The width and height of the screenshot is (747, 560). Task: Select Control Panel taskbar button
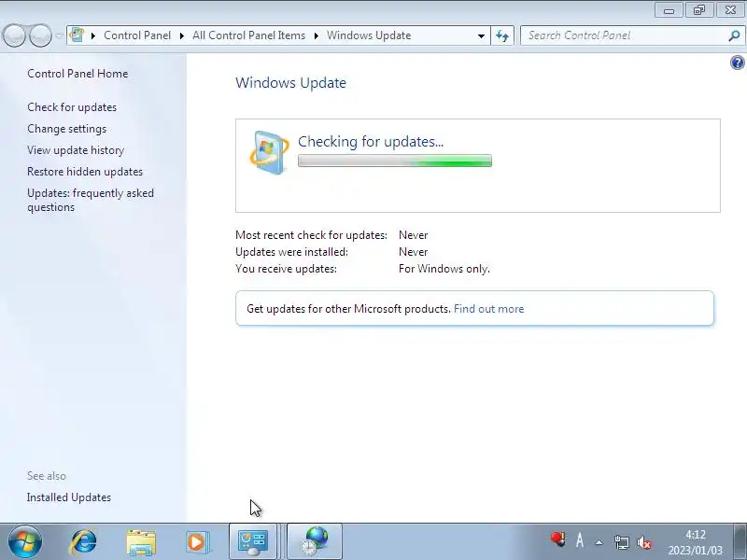click(x=253, y=542)
